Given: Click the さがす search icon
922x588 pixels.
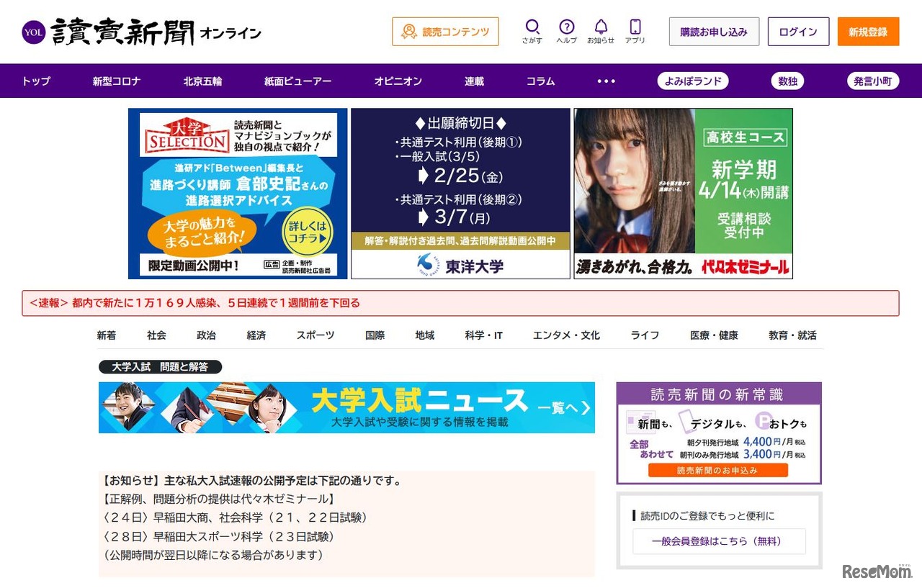Looking at the screenshot, I should (x=532, y=27).
